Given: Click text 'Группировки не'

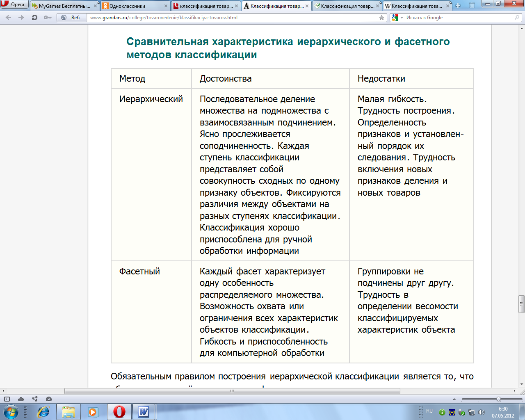Looking at the screenshot, I should 390,272.
